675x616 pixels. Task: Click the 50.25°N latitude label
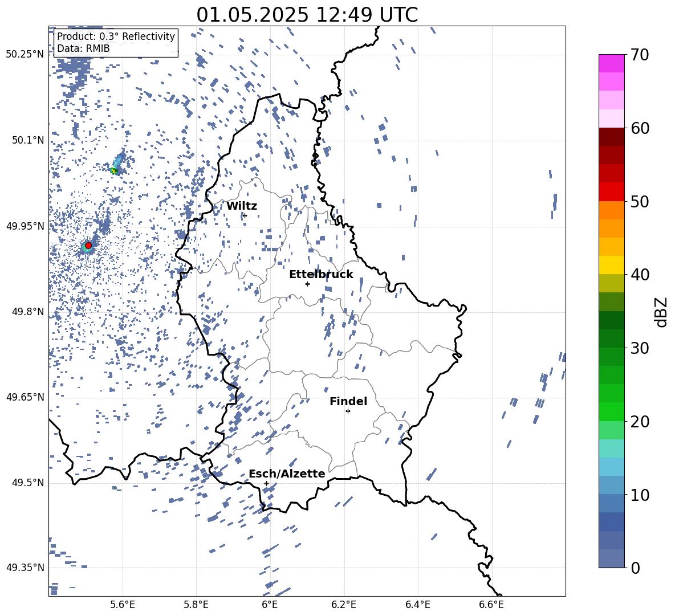(25, 55)
